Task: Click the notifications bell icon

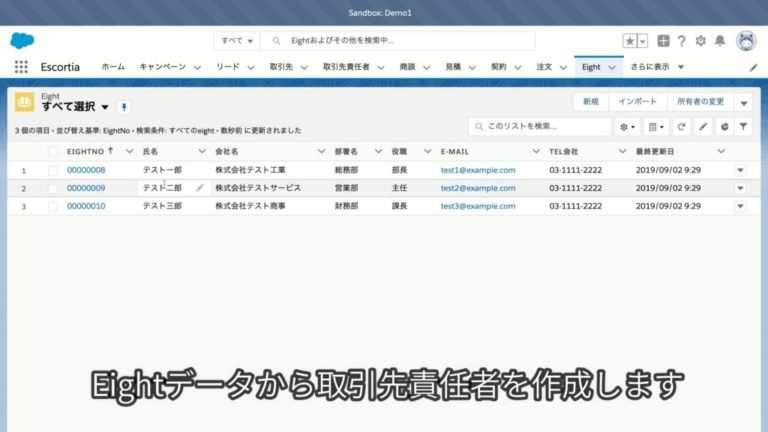Action: tap(720, 41)
